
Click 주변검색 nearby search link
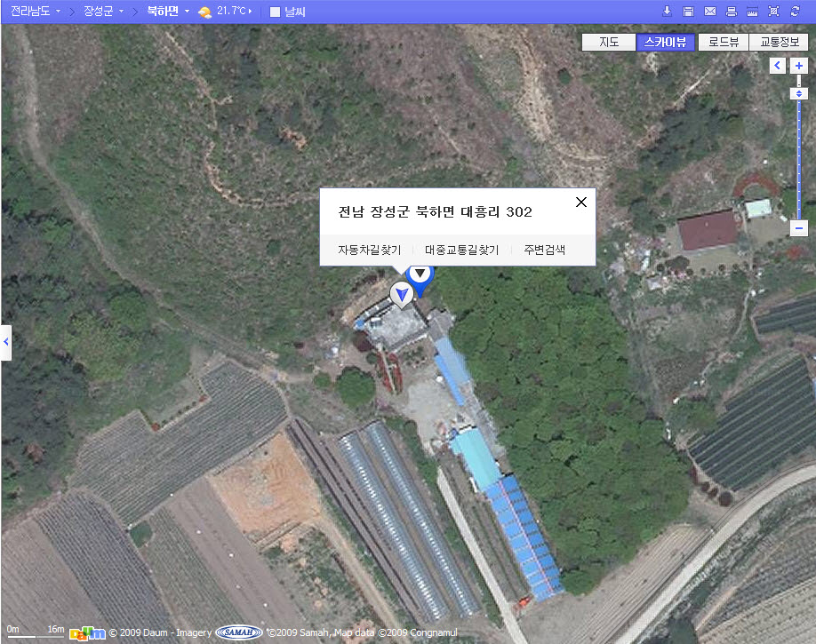(544, 250)
